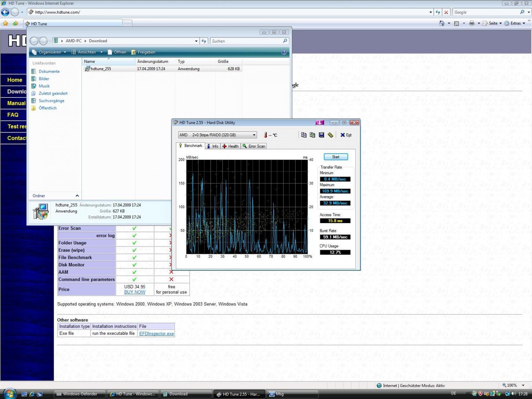
Task: Click the favorites star icon in browser
Action: [6, 23]
